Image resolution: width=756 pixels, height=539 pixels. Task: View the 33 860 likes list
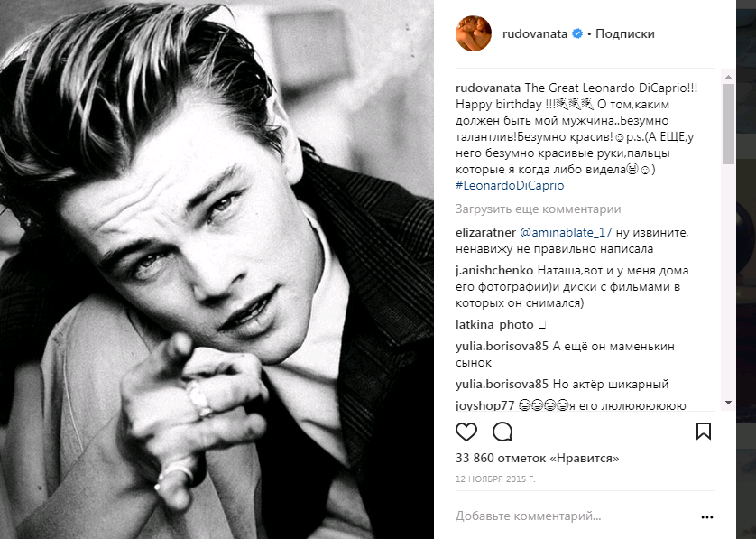pos(537,458)
